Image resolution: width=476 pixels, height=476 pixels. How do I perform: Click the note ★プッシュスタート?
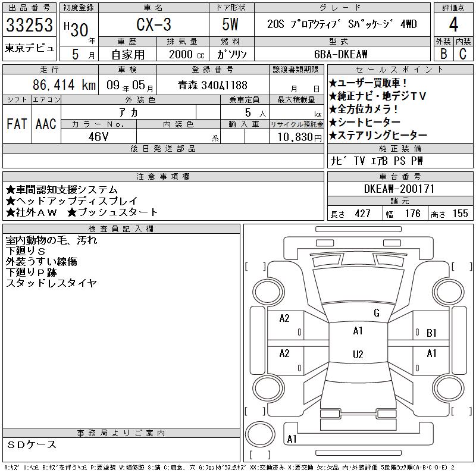[x=112, y=212]
